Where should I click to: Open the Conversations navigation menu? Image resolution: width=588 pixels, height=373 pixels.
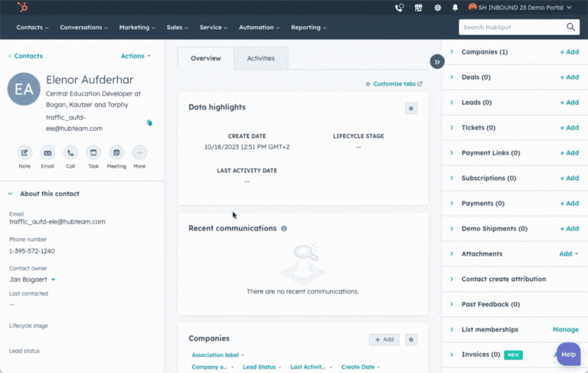(83, 28)
